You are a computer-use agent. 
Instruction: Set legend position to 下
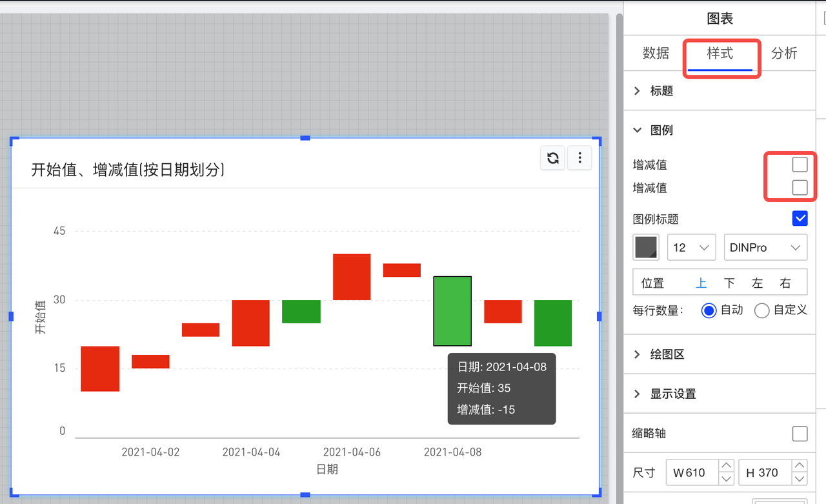tap(729, 283)
